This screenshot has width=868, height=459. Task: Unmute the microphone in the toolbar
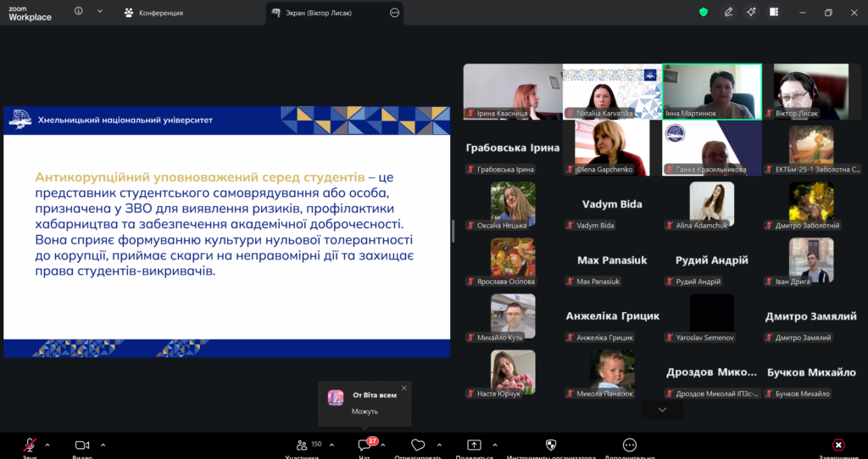pos(30,445)
